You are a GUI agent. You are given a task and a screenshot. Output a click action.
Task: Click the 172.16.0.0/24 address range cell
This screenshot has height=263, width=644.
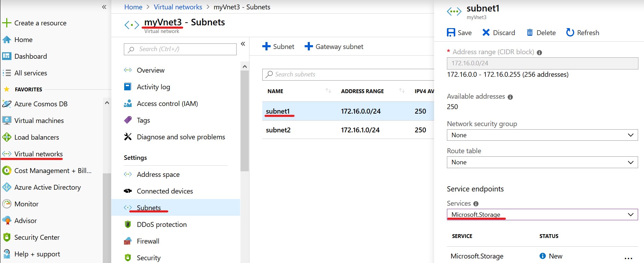click(x=361, y=111)
